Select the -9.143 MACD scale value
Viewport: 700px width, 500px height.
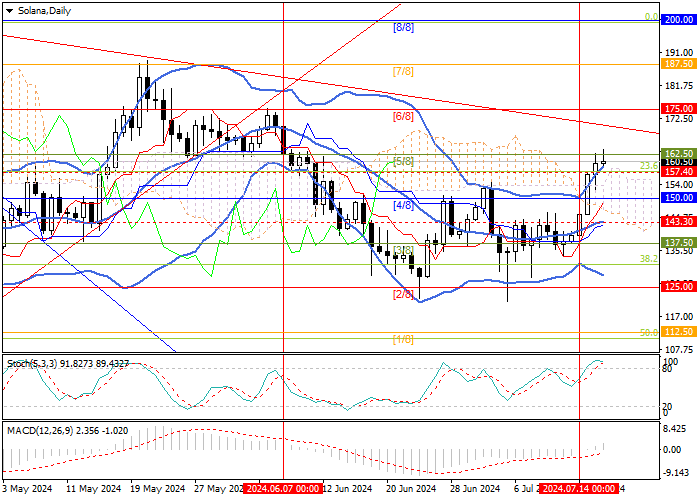[x=675, y=473]
